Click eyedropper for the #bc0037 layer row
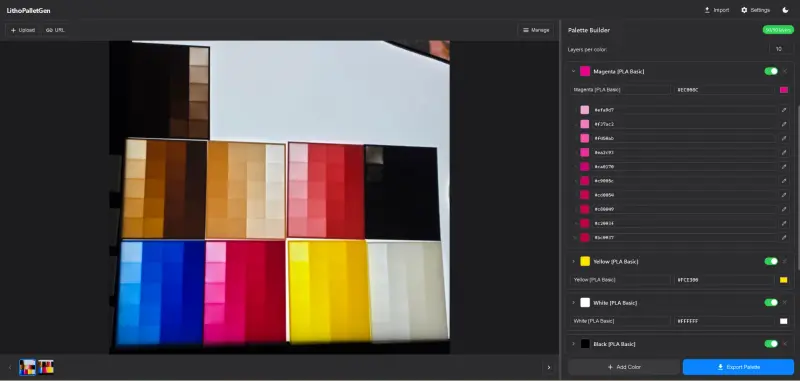 coord(784,238)
